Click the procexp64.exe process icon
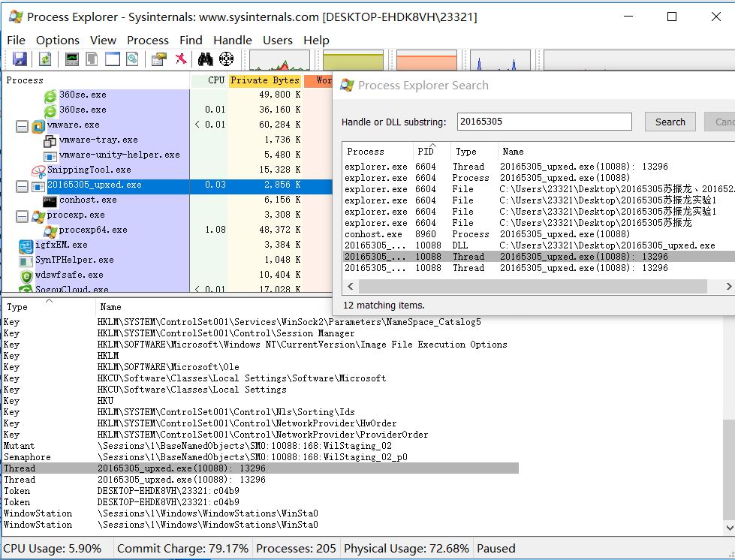Image resolution: width=735 pixels, height=560 pixels. point(50,231)
